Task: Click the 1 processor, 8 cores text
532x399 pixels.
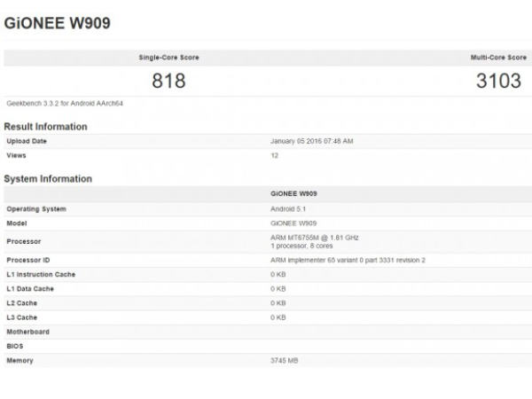Action: (301, 246)
